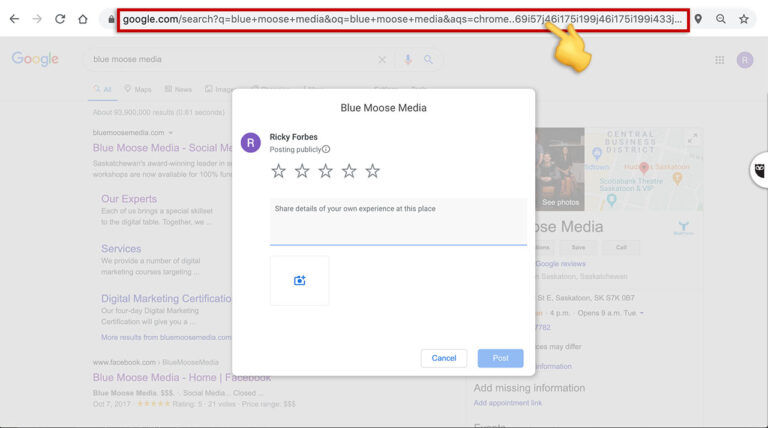Go back using browser back arrow
The height and width of the screenshot is (428, 768).
click(x=14, y=19)
